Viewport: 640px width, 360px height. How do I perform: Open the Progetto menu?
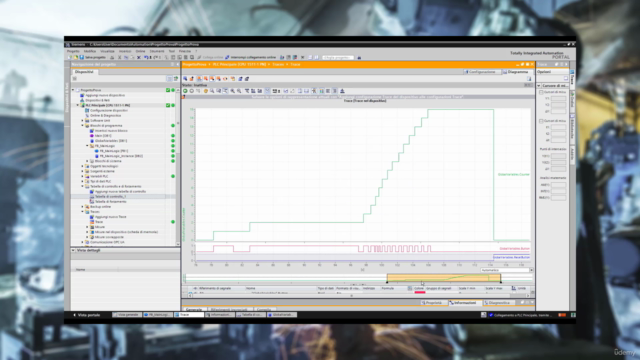(73, 51)
